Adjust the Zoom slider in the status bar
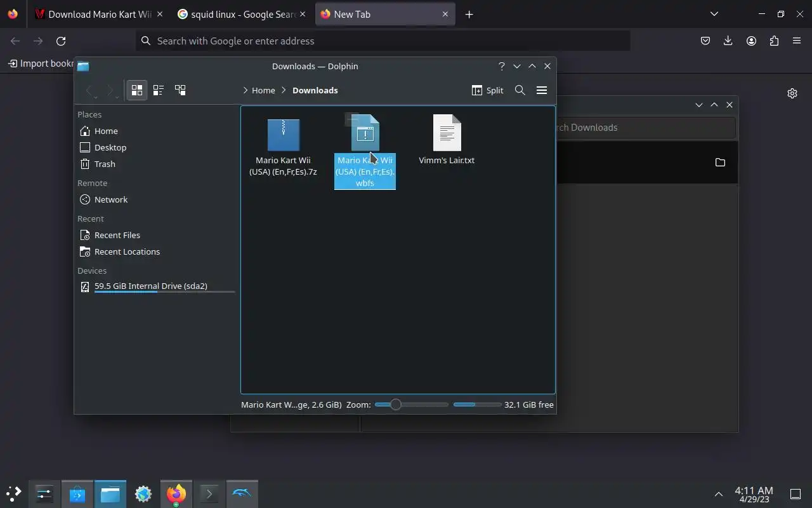The width and height of the screenshot is (812, 508). [x=411, y=404]
